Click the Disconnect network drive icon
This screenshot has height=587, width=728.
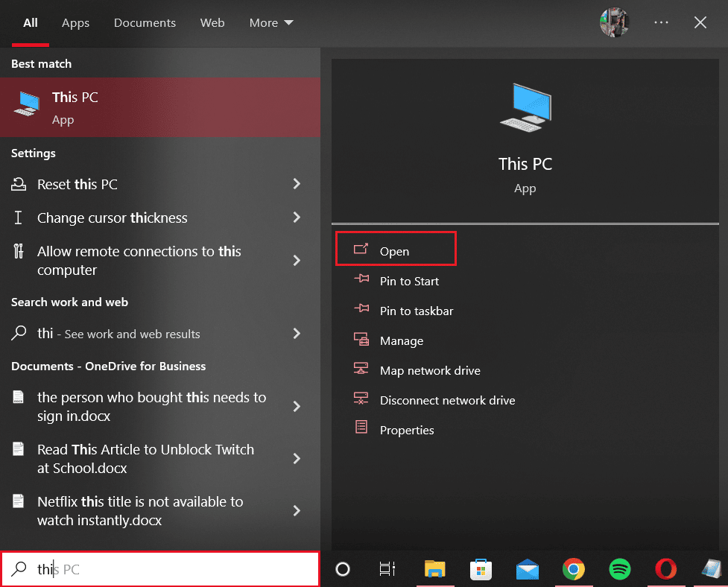(361, 398)
